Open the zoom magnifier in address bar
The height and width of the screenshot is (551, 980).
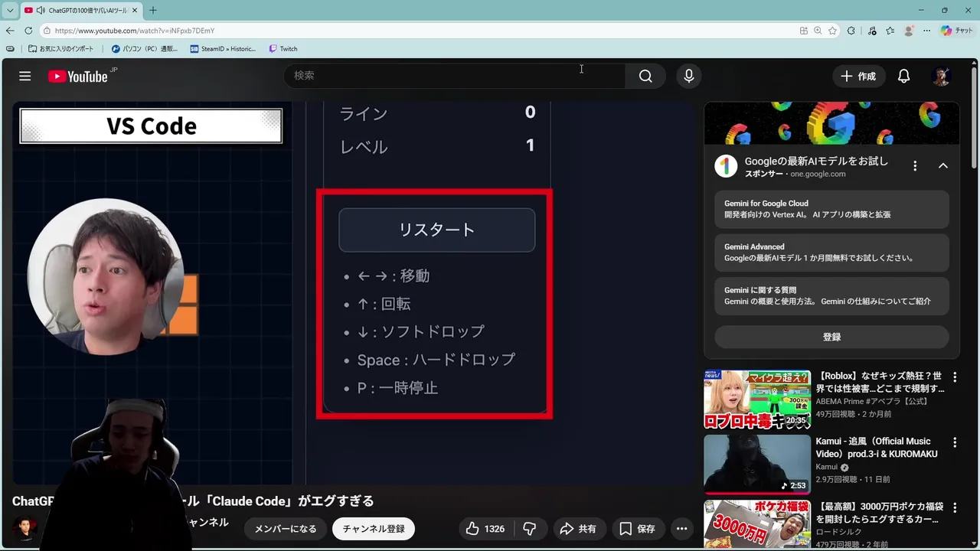tap(818, 31)
